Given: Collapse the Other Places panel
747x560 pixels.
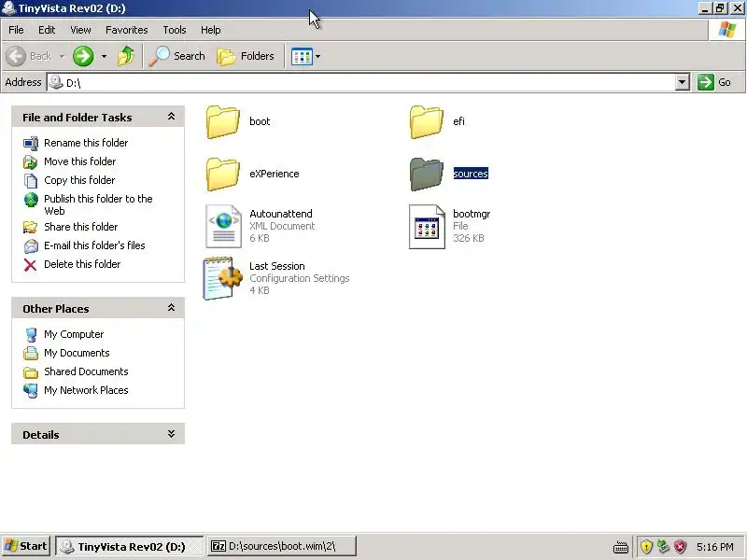Looking at the screenshot, I should (171, 308).
